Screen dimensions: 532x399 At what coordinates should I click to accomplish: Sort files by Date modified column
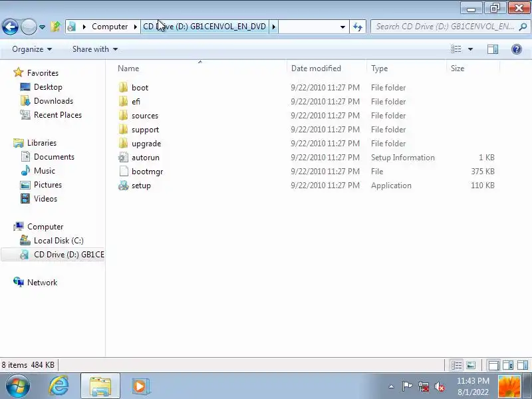(x=316, y=68)
